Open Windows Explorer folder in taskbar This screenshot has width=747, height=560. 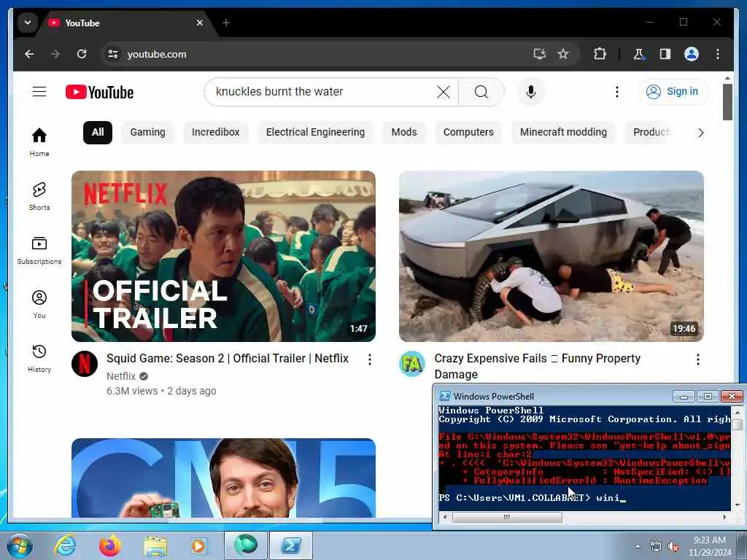(155, 546)
